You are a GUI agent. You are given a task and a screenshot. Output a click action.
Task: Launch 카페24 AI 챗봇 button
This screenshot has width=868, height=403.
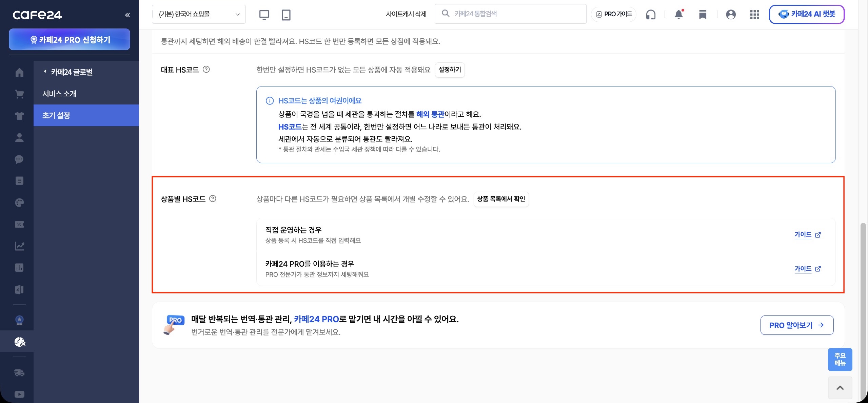click(x=807, y=14)
